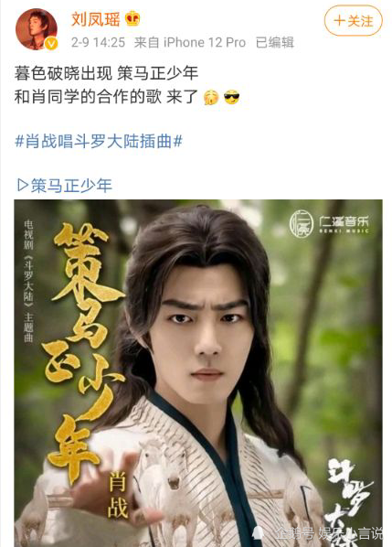Click the 斗罗大陆 calligraphy logo on poster
The width and height of the screenshot is (392, 547).
pos(348,502)
